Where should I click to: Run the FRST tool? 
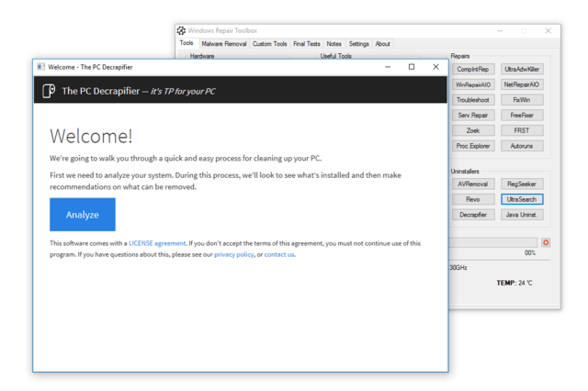tap(522, 130)
